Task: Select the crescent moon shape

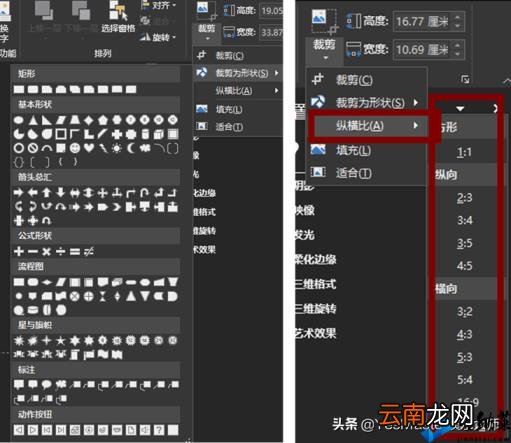Action: coord(131,148)
